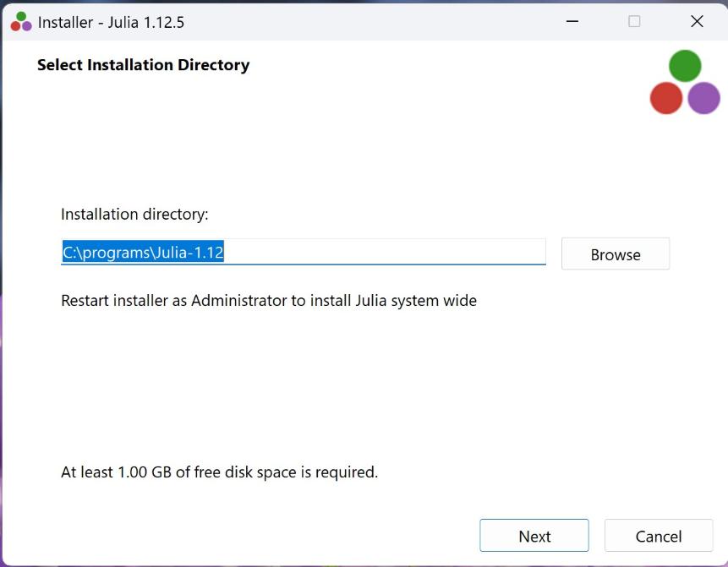The image size is (728, 567).
Task: Click the Julia icon in the title bar
Action: [21, 22]
